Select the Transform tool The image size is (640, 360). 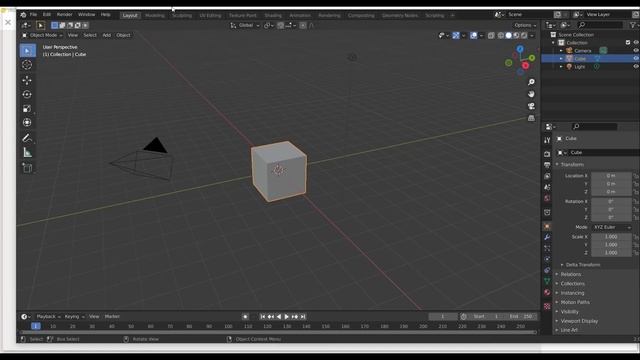pyautogui.click(x=27, y=122)
